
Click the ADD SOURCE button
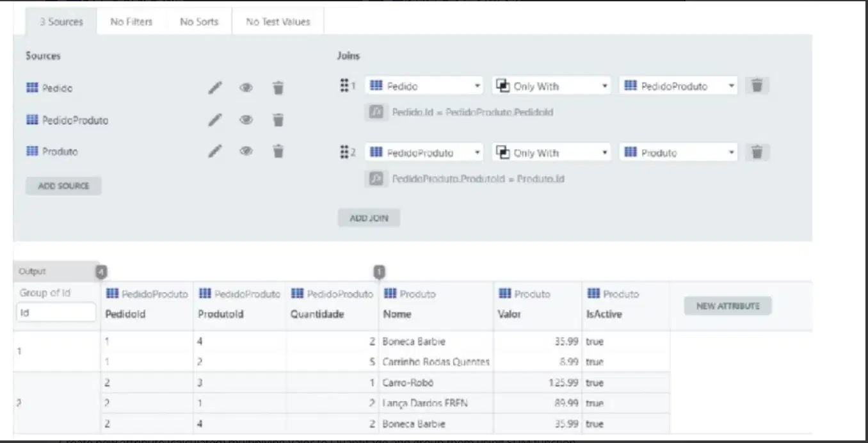(x=63, y=186)
